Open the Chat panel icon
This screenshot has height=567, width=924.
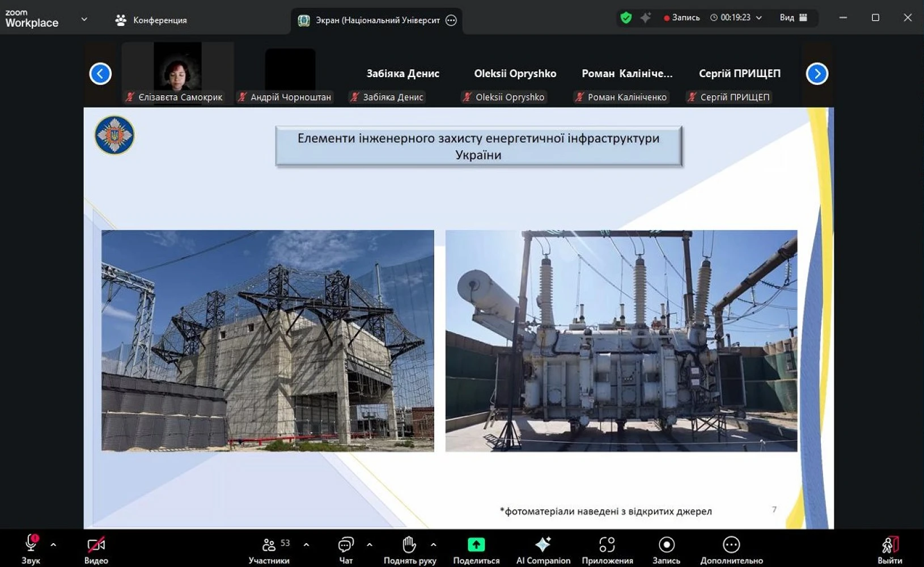coord(345,545)
